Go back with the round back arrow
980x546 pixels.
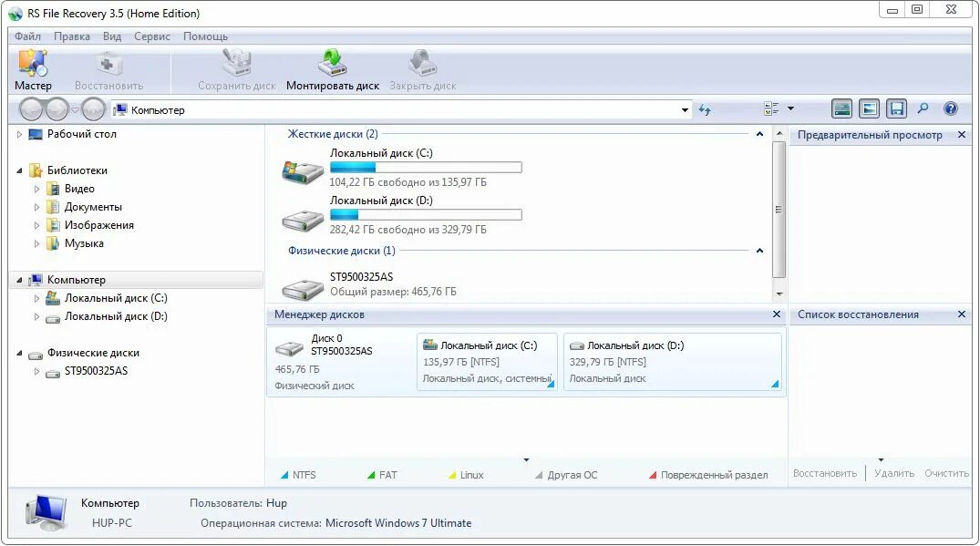pyautogui.click(x=31, y=109)
